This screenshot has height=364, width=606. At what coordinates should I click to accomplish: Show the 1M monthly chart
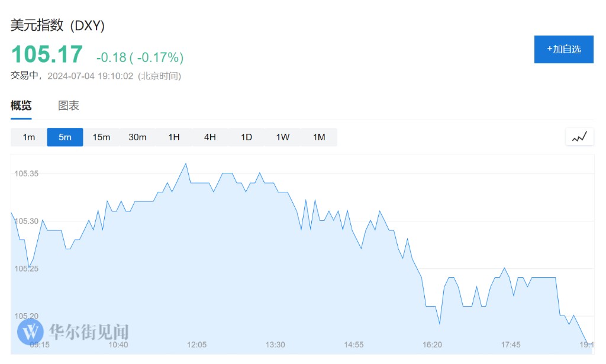coord(319,137)
